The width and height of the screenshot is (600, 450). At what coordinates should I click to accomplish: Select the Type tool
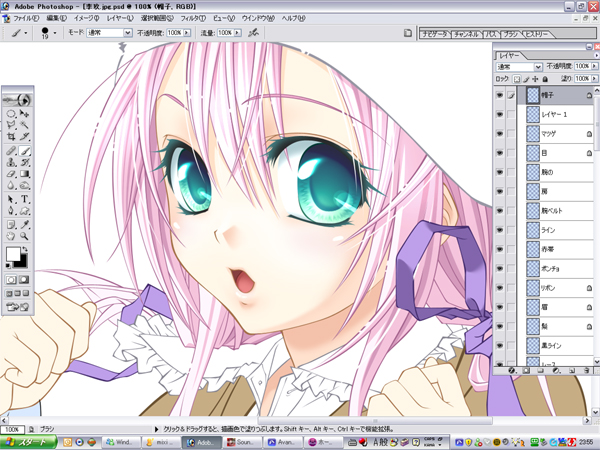click(x=24, y=199)
